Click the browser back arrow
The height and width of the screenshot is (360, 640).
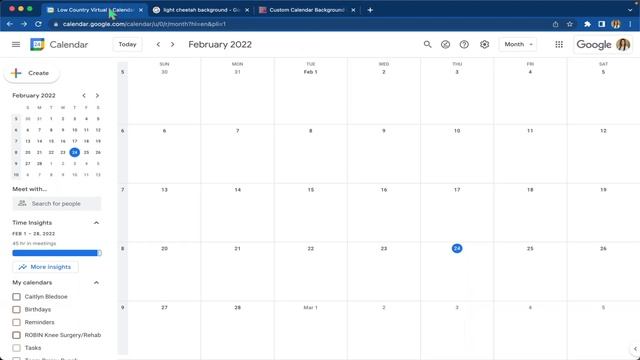[x=9, y=24]
